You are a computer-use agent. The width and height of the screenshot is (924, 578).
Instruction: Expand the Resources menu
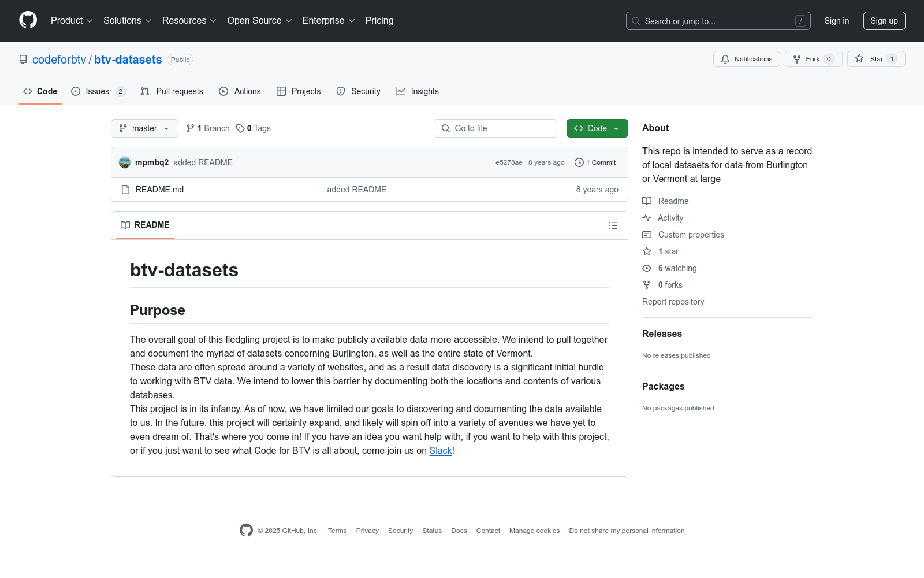[189, 20]
